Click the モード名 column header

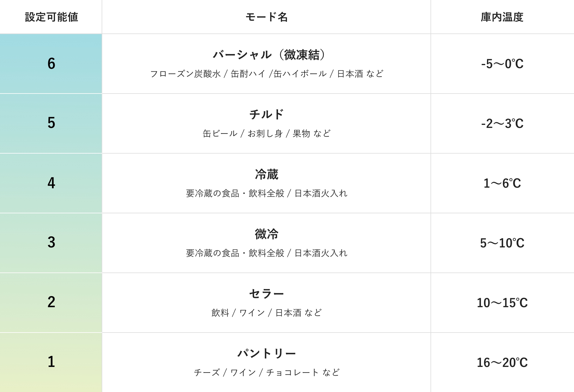(x=266, y=17)
